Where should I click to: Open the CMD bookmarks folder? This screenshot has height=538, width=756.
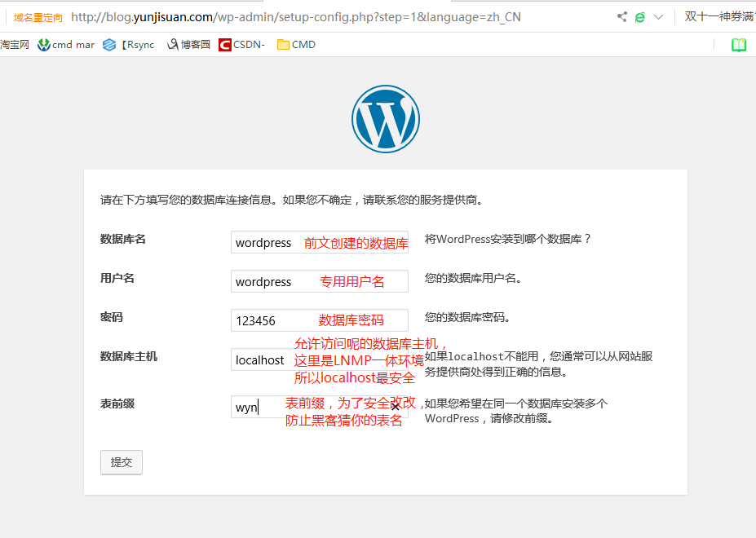click(297, 45)
